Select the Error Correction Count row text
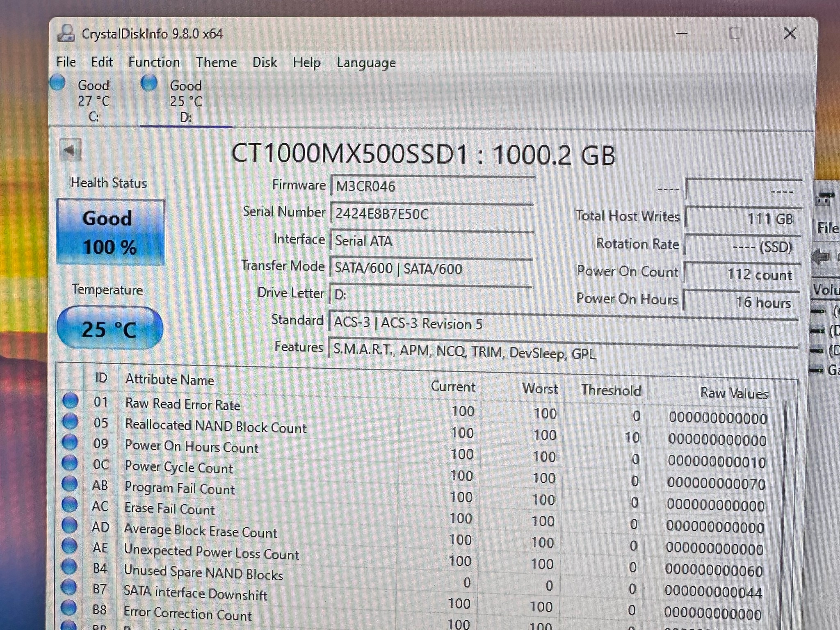This screenshot has width=840, height=630. (187, 614)
